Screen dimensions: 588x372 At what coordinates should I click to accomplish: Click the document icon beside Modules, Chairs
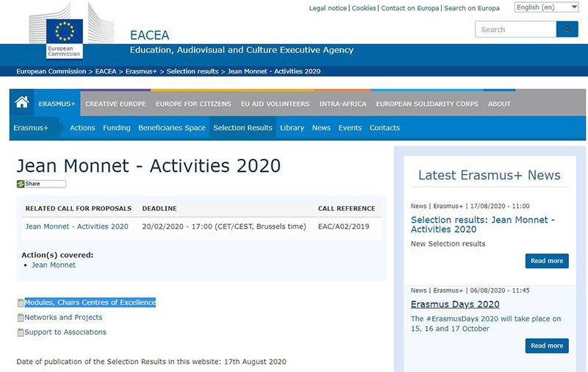point(21,303)
